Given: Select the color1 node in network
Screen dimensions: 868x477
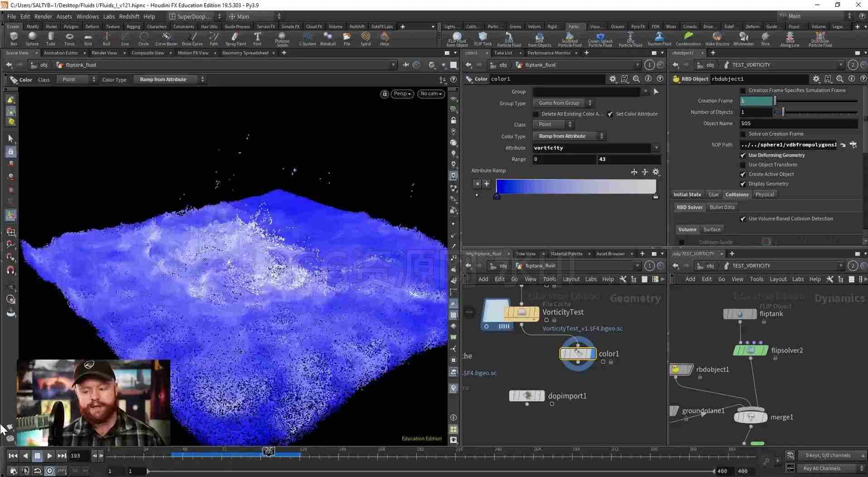Looking at the screenshot, I should (578, 354).
